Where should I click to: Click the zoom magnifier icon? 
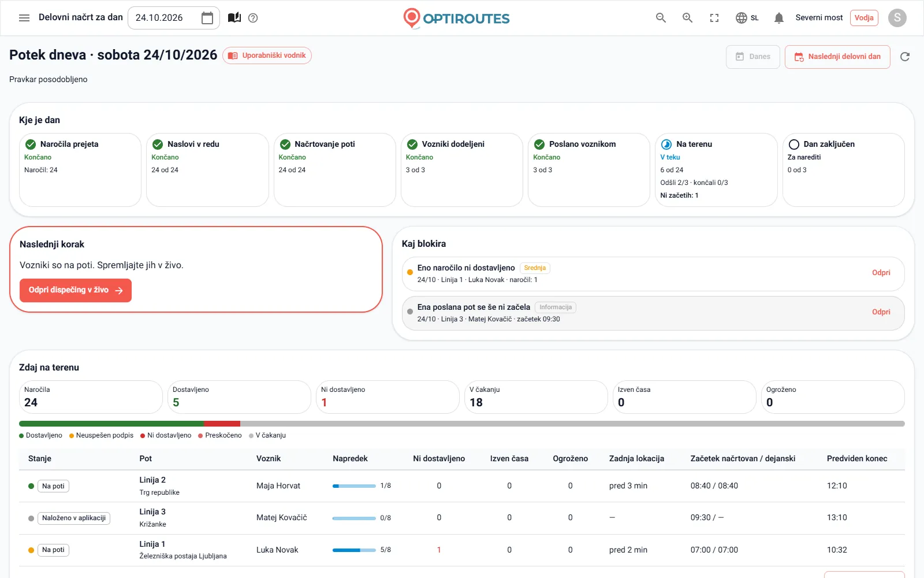click(x=688, y=18)
